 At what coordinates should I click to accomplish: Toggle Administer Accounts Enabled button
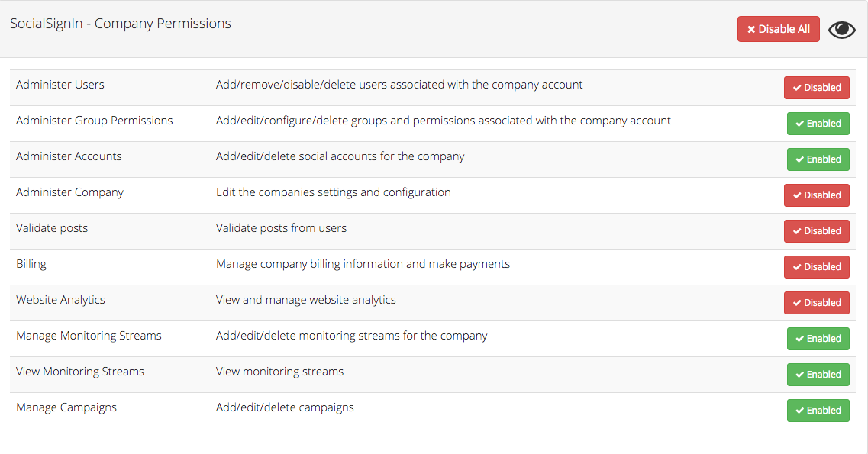point(818,159)
